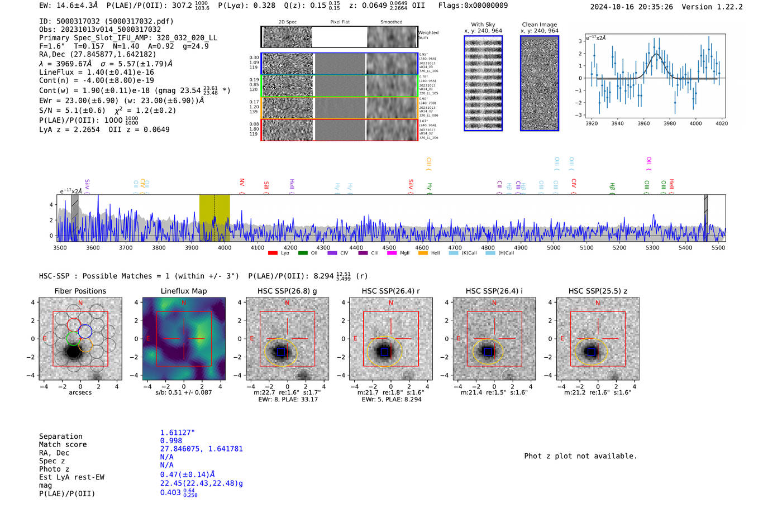Viewport: 782px width, 532px height.
Task: Click the green Hβ line marker label
Action: click(x=612, y=186)
